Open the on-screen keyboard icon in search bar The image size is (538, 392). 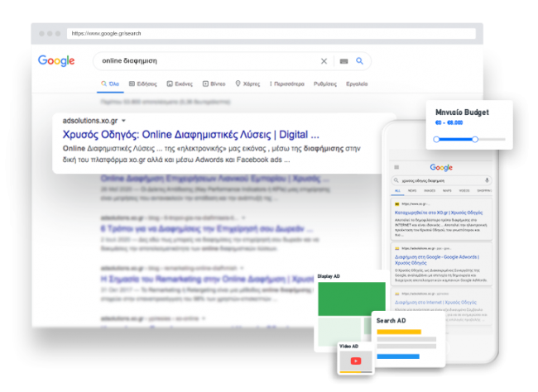pos(343,61)
